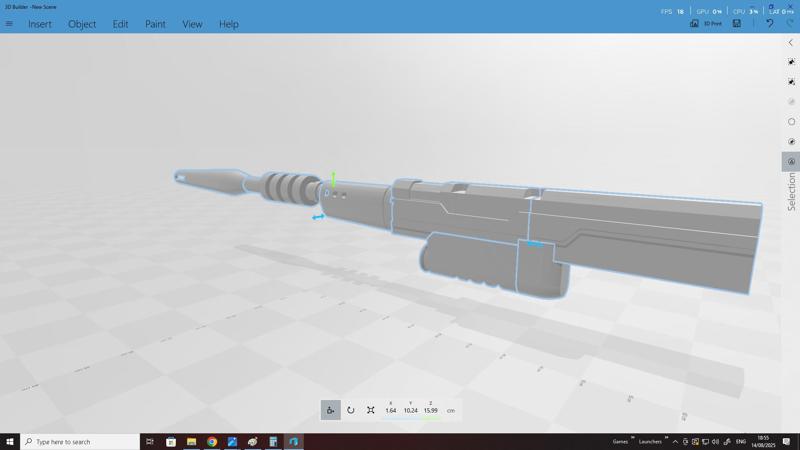Image resolution: width=800 pixels, height=450 pixels.
Task: Click the 3D Print button
Action: (x=706, y=23)
